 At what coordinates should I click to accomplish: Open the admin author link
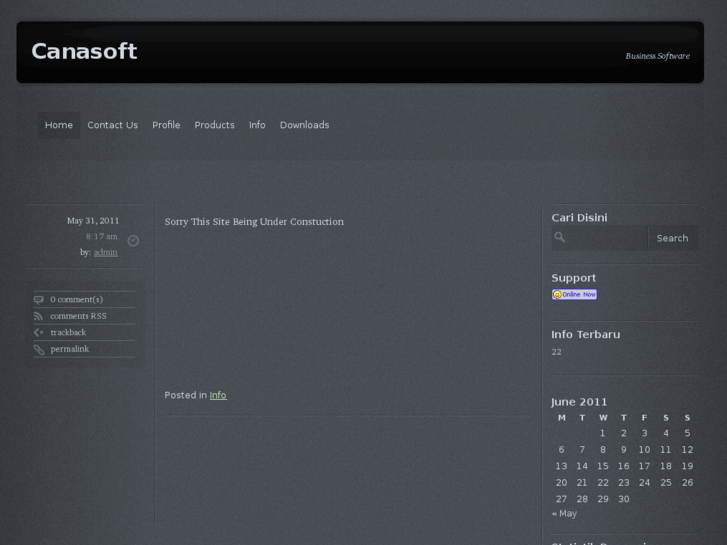coord(105,252)
